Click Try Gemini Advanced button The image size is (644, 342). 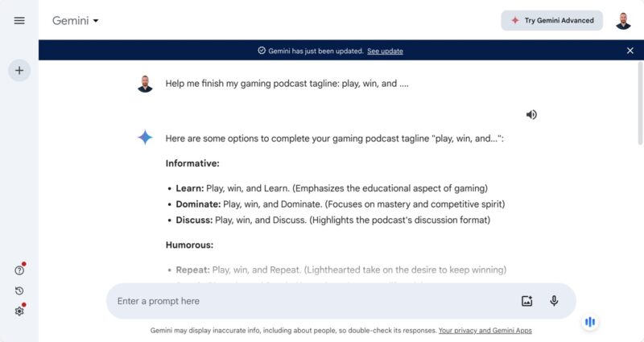[551, 21]
